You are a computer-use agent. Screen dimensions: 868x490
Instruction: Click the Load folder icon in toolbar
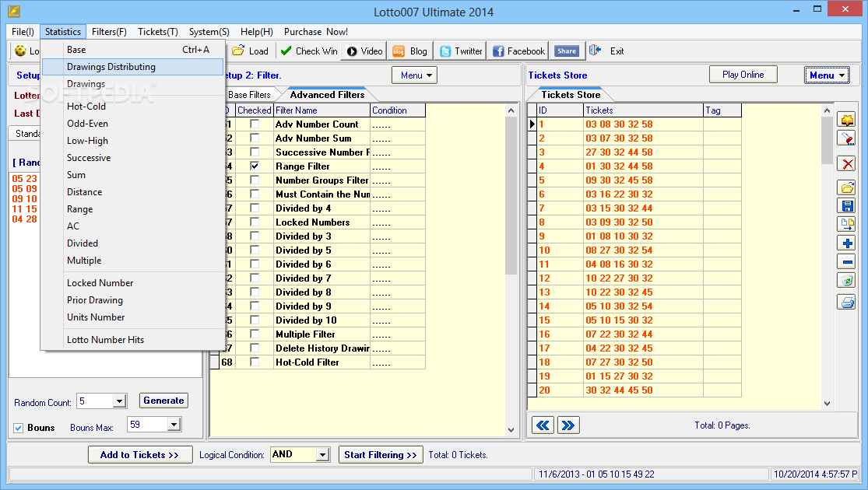click(238, 51)
